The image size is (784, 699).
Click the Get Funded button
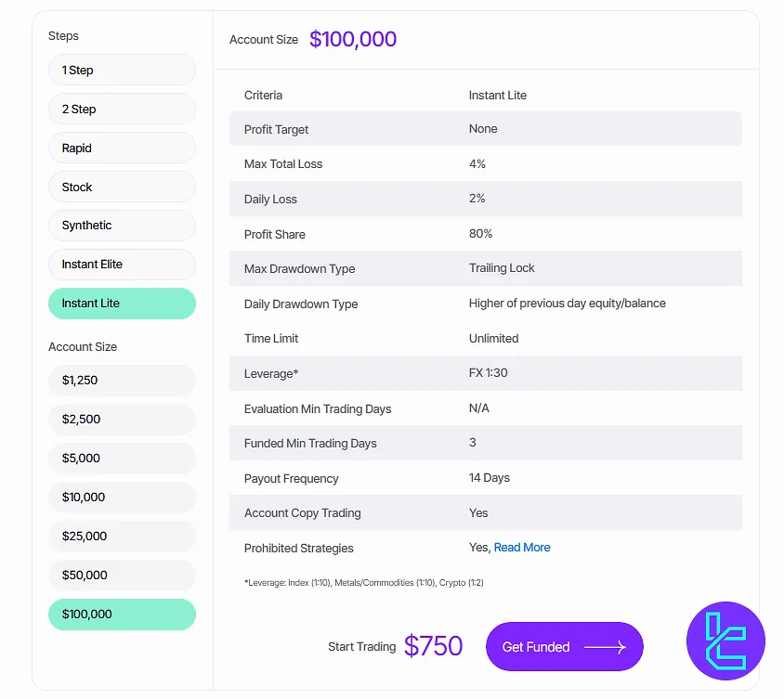coord(564,647)
